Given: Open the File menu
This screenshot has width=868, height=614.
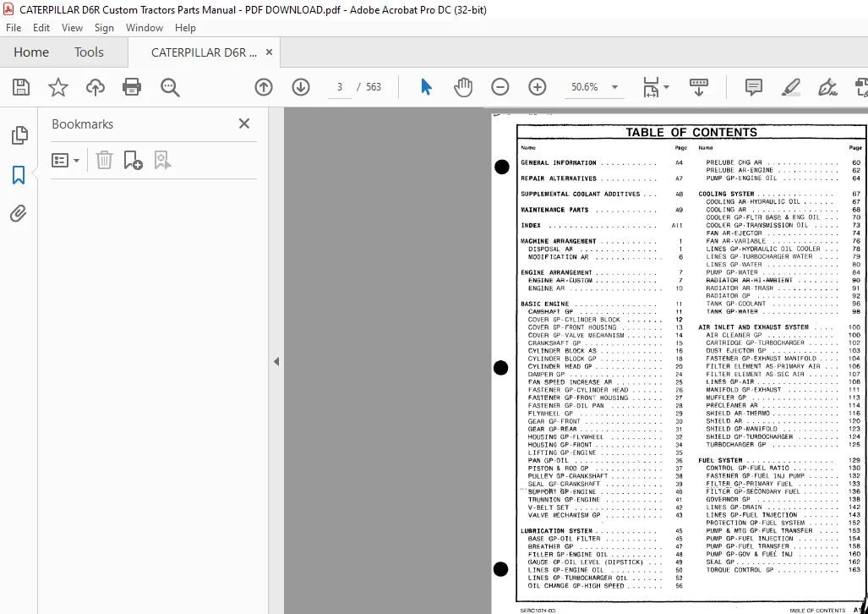Looking at the screenshot, I should pos(14,28).
